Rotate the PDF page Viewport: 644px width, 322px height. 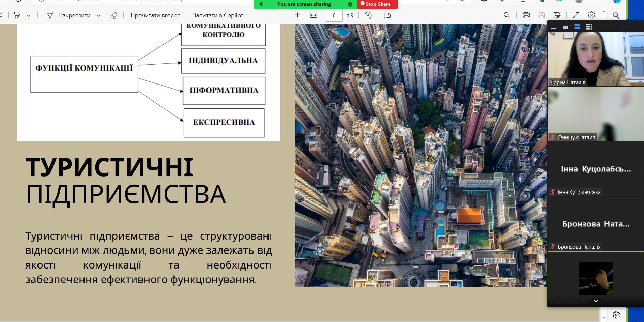[x=368, y=15]
